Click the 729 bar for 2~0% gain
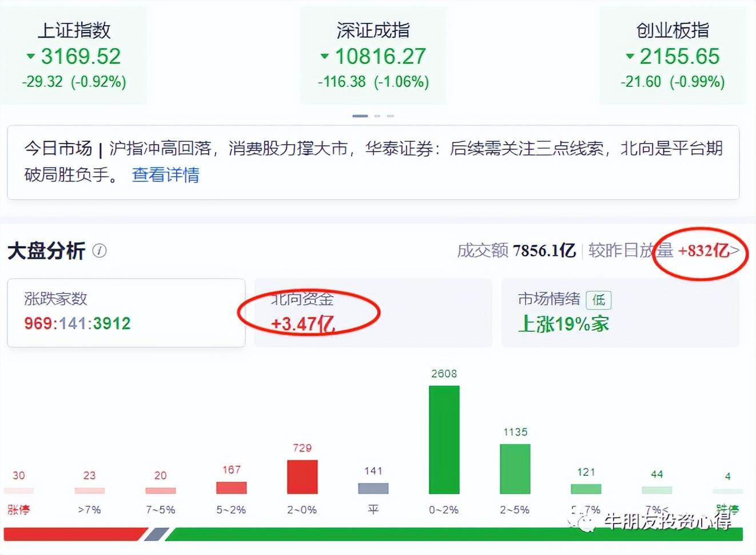The height and width of the screenshot is (555, 756). tap(302, 477)
